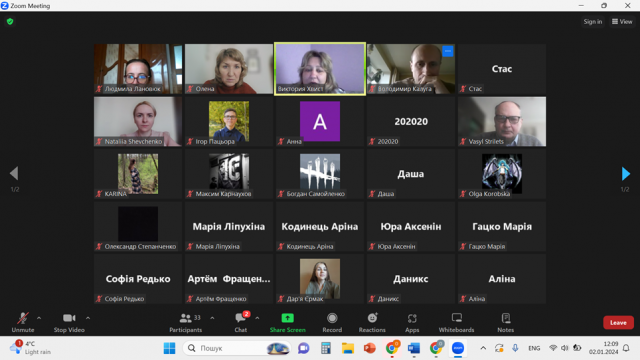Click the Share Screen icon

[x=287, y=318]
